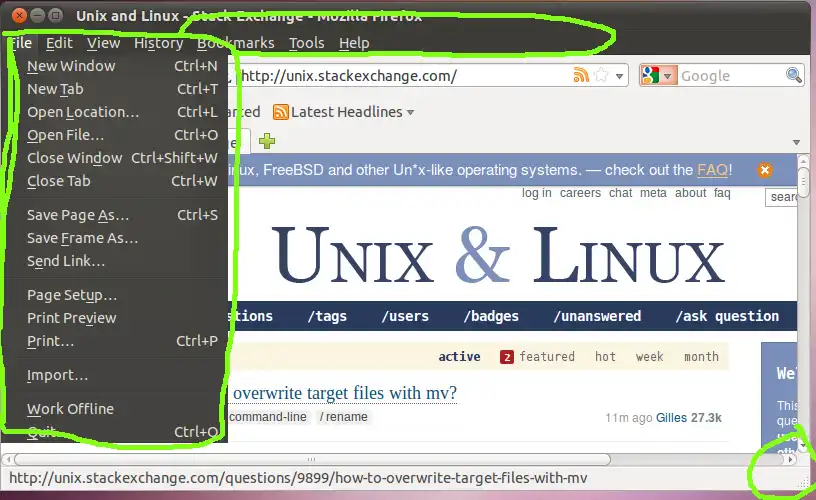Go to the /unanswered page
This screenshot has height=500, width=816.
597,316
